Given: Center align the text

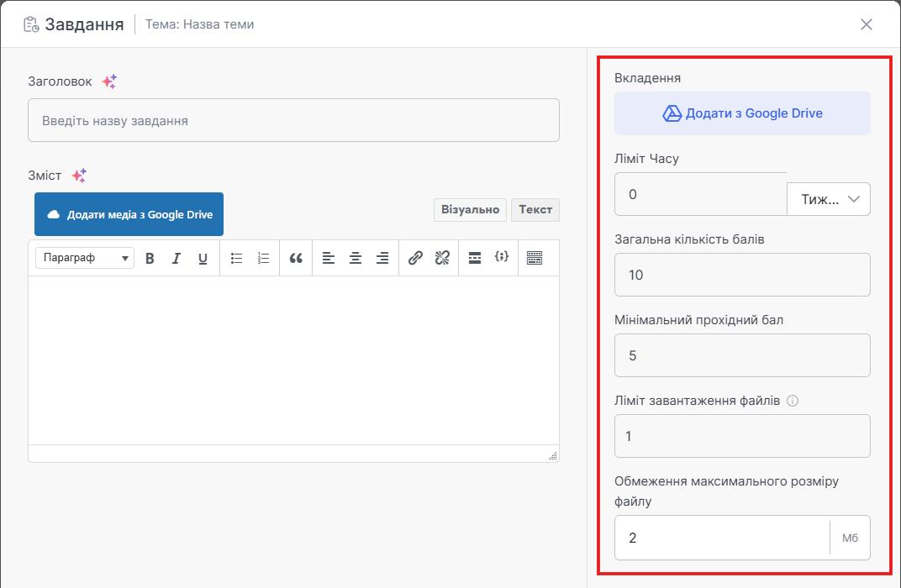Looking at the screenshot, I should (x=356, y=259).
